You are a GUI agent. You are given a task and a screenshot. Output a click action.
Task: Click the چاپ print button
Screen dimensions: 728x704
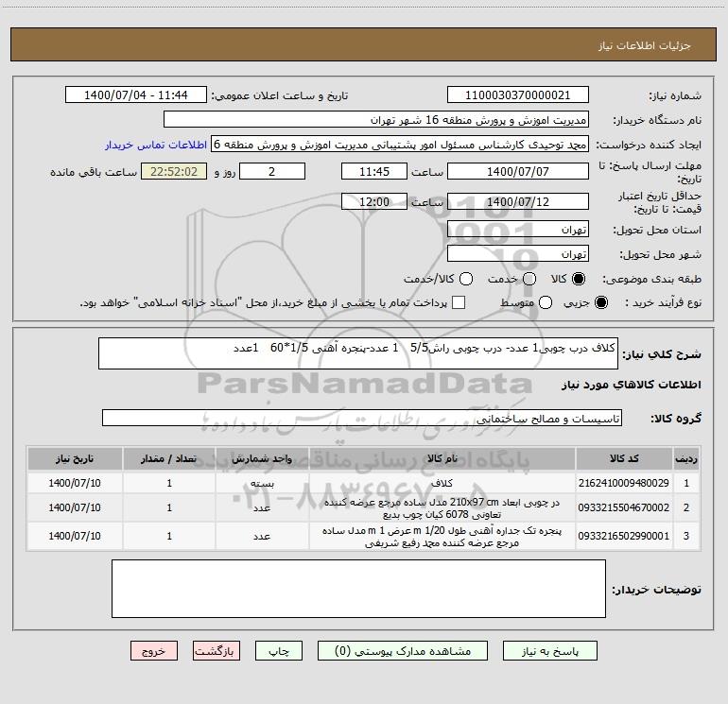pos(279,651)
